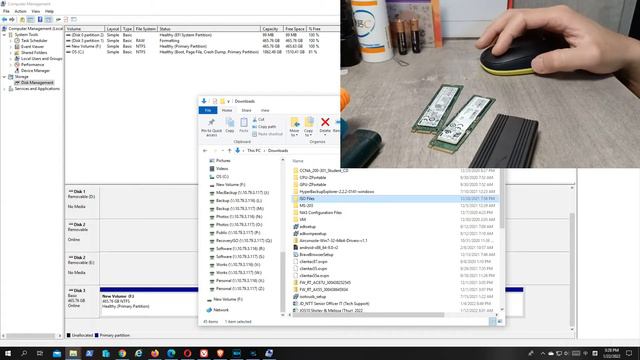Collapse the System Tools tree node

pyautogui.click(x=4, y=35)
